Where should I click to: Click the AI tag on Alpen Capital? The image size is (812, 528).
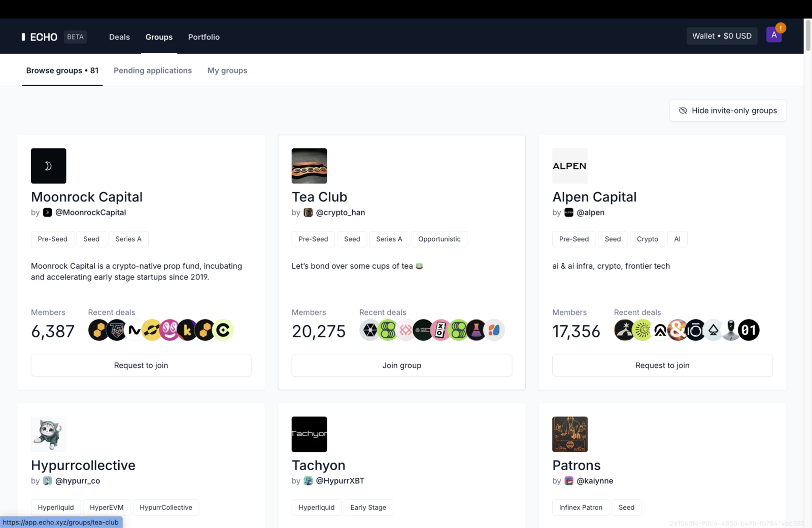(677, 239)
